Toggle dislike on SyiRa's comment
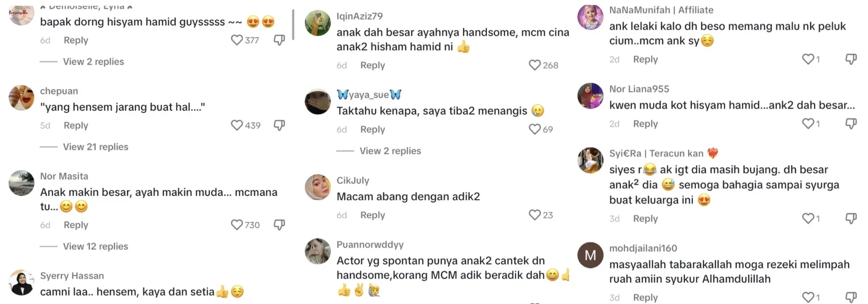Screen dimensions: 868x304 pyautogui.click(x=851, y=218)
